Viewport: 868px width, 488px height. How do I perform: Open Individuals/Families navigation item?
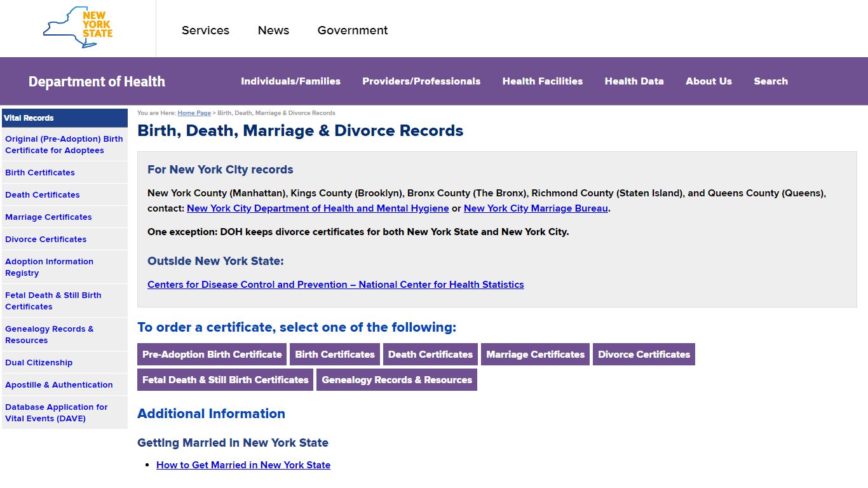click(290, 81)
